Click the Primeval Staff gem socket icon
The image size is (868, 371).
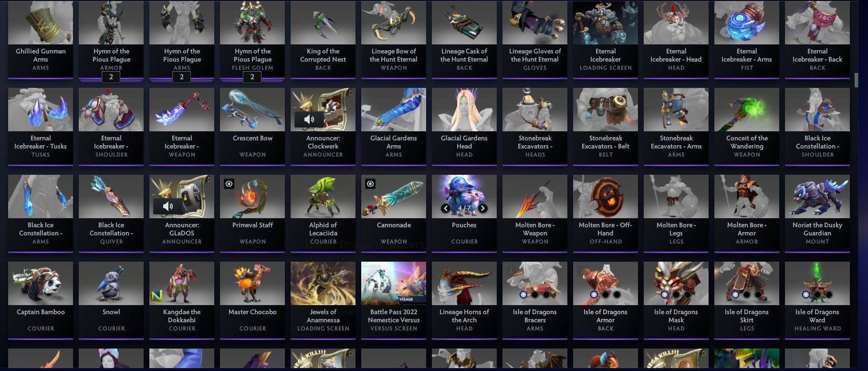point(229,184)
